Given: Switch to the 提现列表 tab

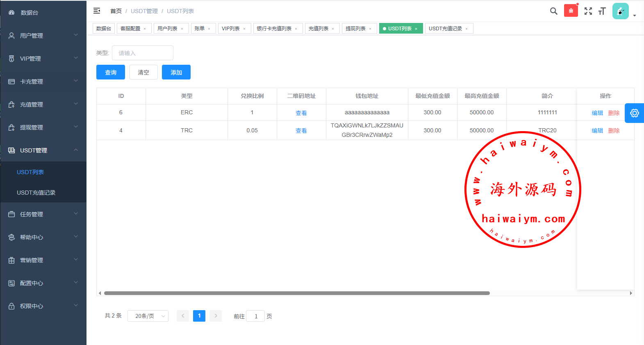Looking at the screenshot, I should 355,28.
